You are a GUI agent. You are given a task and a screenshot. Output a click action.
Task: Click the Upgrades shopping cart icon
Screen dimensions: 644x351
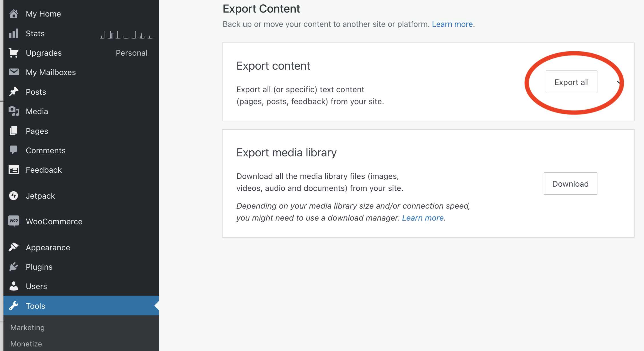[x=14, y=53]
